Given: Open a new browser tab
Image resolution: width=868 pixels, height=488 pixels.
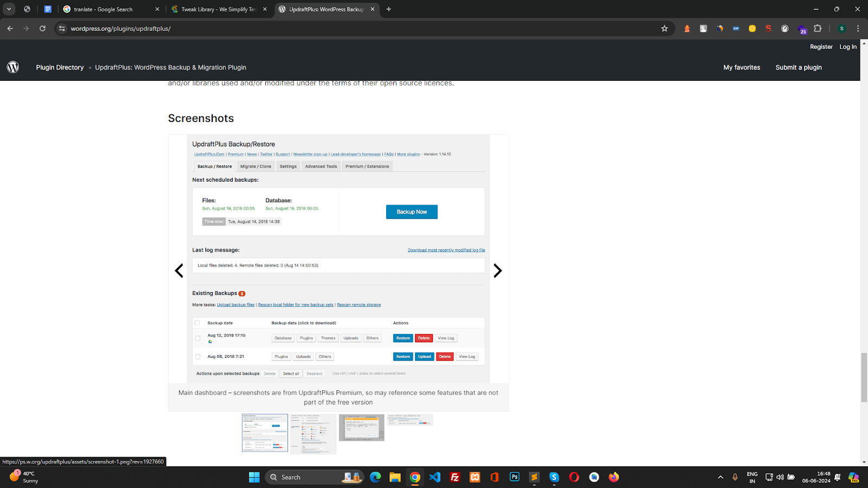Looking at the screenshot, I should pyautogui.click(x=388, y=9).
